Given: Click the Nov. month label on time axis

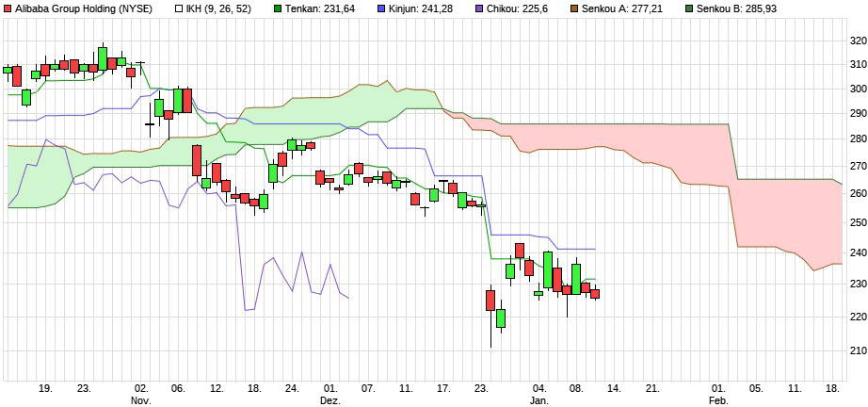Looking at the screenshot, I should (x=141, y=399).
